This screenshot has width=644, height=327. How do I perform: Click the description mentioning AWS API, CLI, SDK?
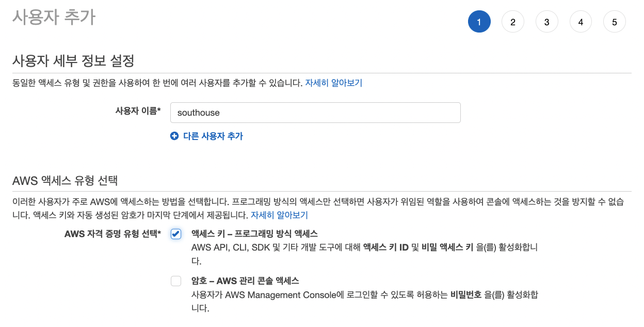365,254
